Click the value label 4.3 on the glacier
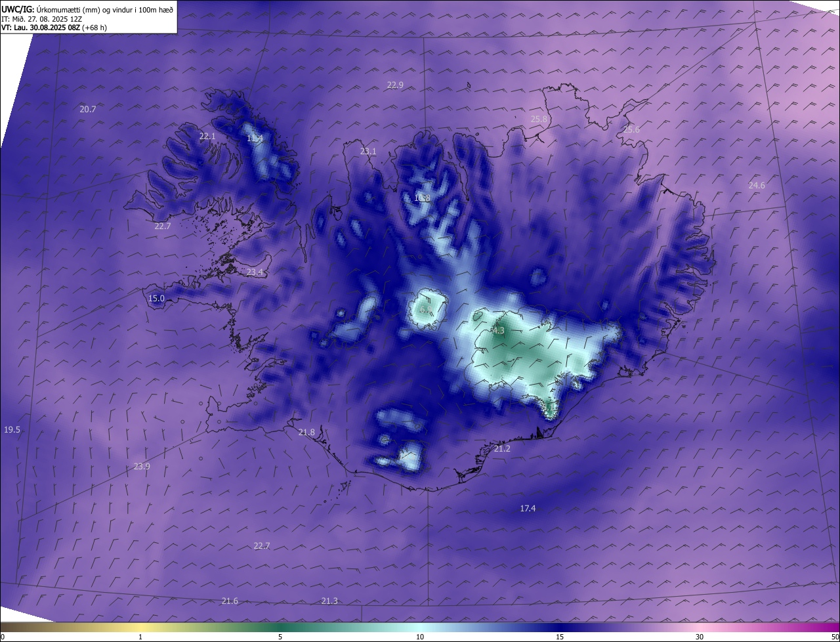The width and height of the screenshot is (840, 642). [498, 331]
